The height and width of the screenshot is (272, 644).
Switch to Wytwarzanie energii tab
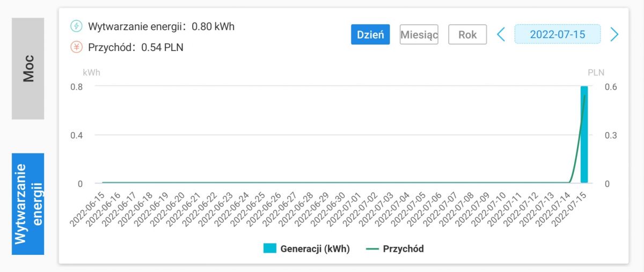[28, 204]
